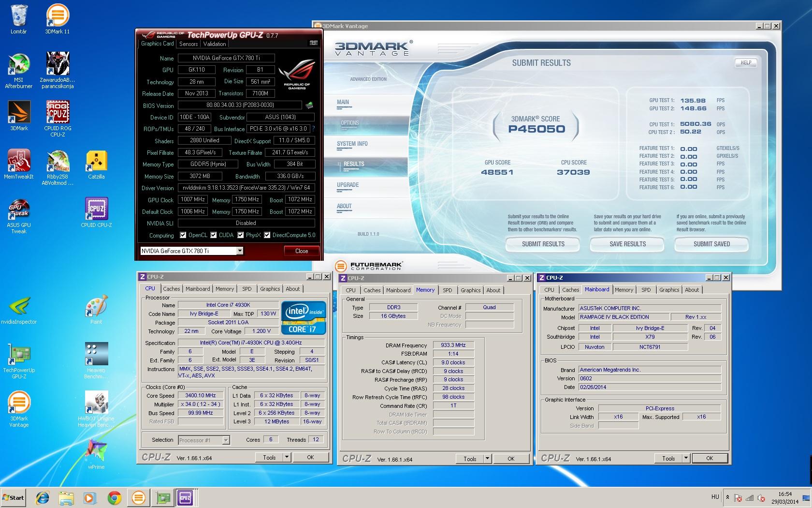
Task: Select the ZawarudoAB parancsikonja desktop shortcut
Action: click(x=58, y=71)
